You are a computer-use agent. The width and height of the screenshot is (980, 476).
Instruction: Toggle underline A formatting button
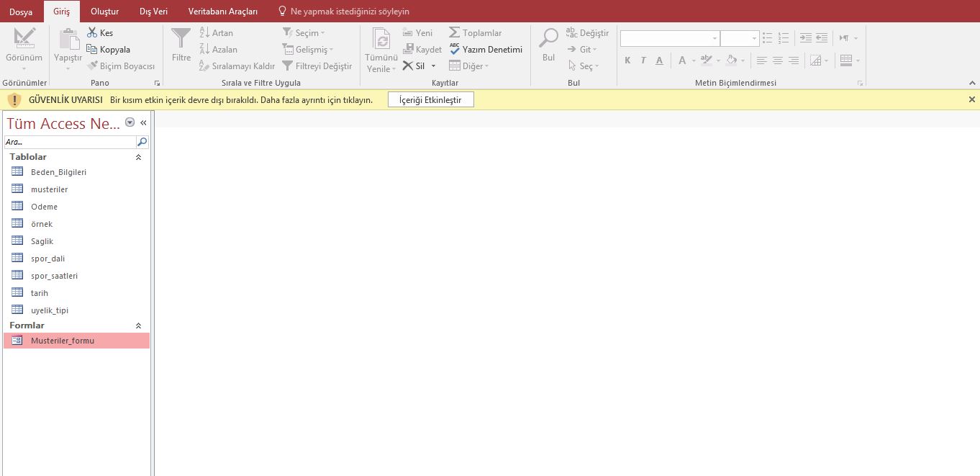point(659,60)
